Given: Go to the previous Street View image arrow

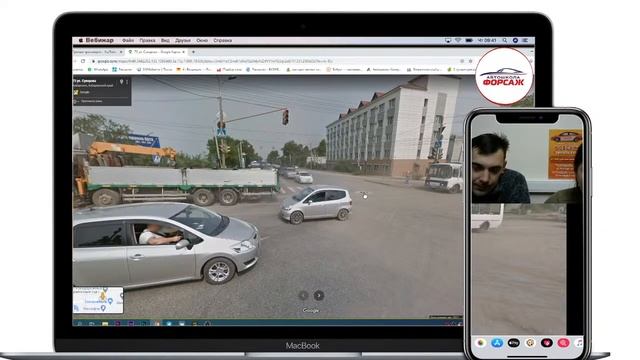Looking at the screenshot, I should [x=303, y=295].
